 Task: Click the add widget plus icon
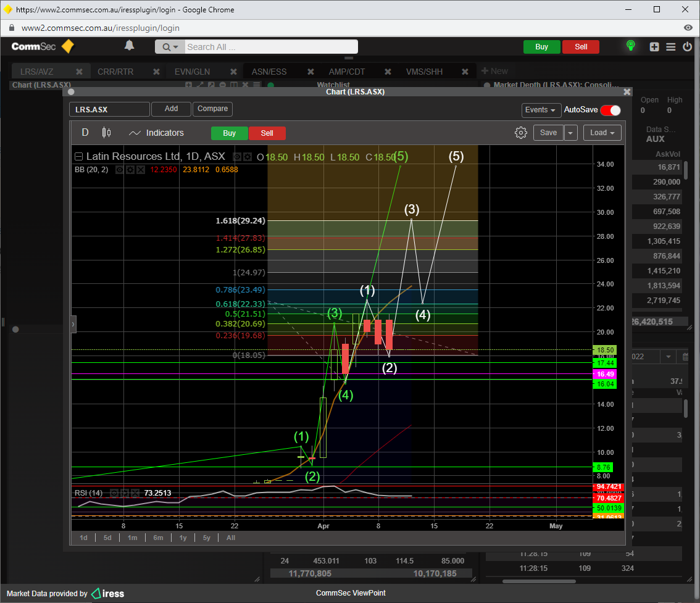tap(654, 47)
